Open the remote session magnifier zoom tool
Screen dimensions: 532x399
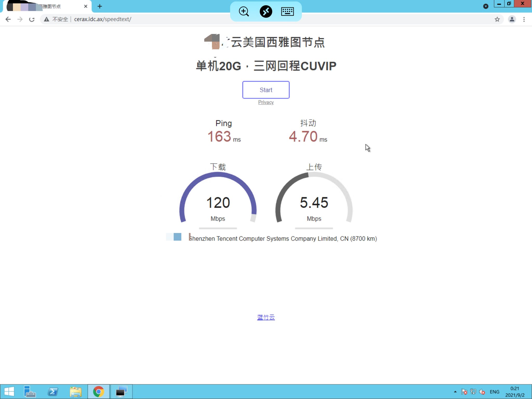(243, 11)
